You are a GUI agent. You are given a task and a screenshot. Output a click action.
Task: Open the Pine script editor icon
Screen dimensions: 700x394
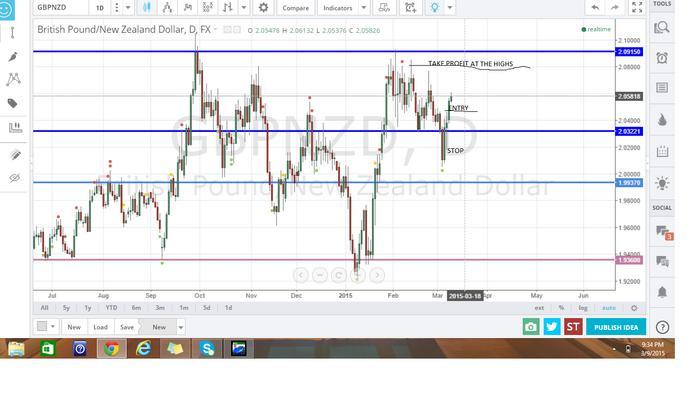384,8
